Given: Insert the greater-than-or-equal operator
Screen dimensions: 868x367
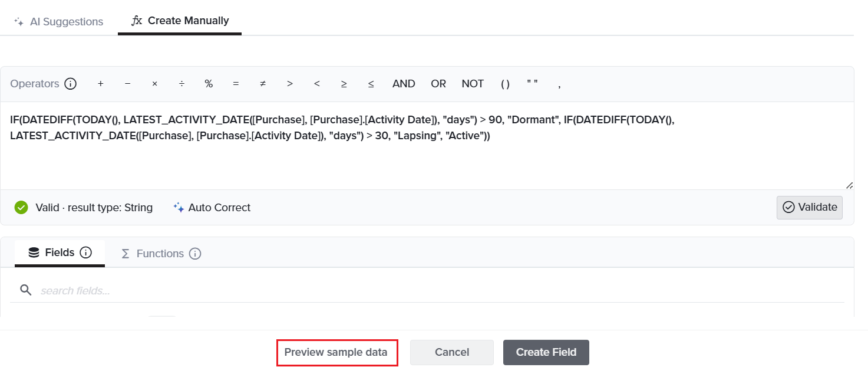Looking at the screenshot, I should pyautogui.click(x=344, y=84).
